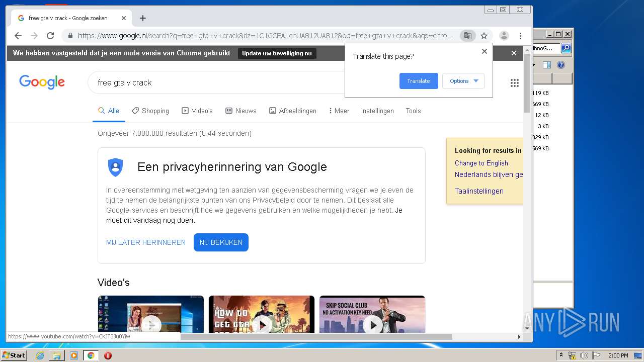Click the scroll-right arrow at page bottom

(x=519, y=337)
